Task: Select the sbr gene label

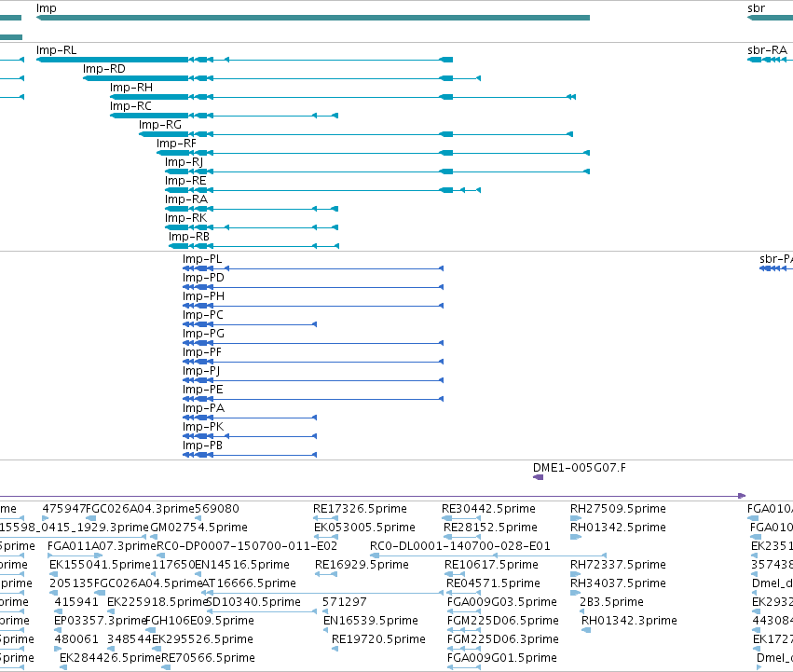Action: 756,8
